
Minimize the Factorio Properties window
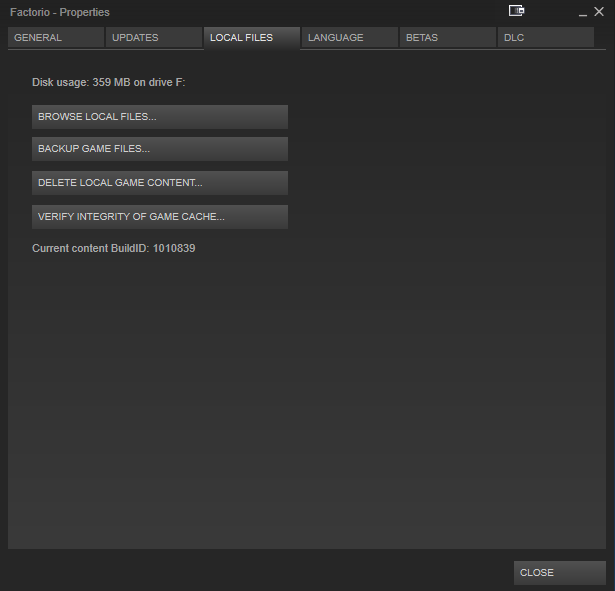point(583,13)
